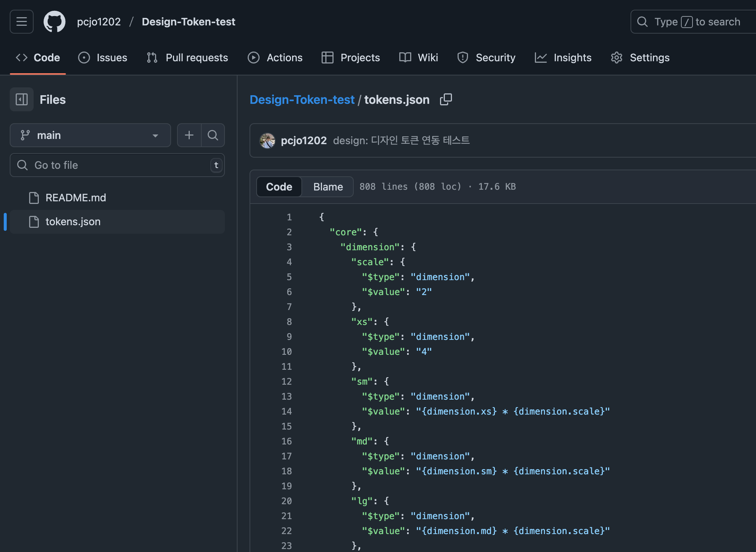The height and width of the screenshot is (552, 756).
Task: Collapse the Files side panel icon
Action: point(22,99)
